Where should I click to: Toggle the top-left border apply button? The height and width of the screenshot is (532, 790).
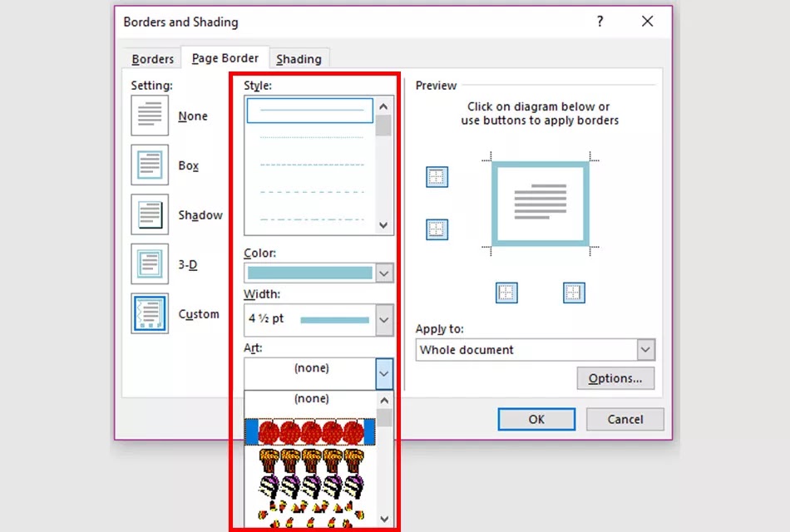437,176
